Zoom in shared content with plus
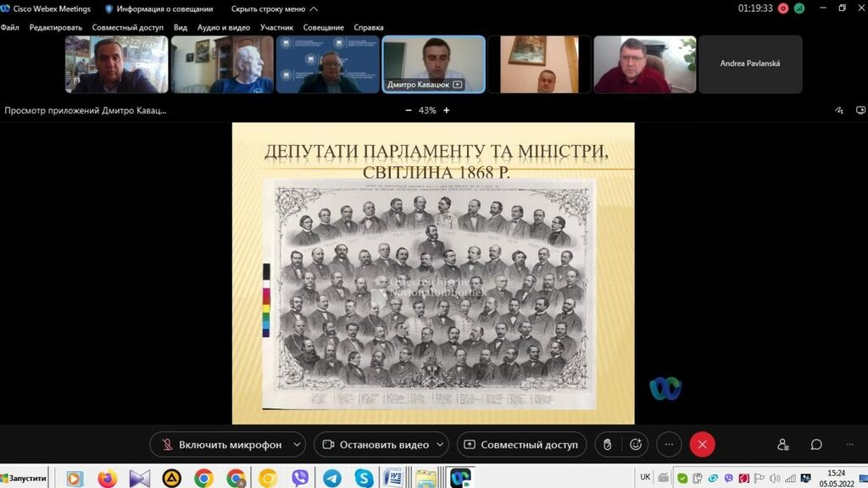This screenshot has height=488, width=868. 447,110
